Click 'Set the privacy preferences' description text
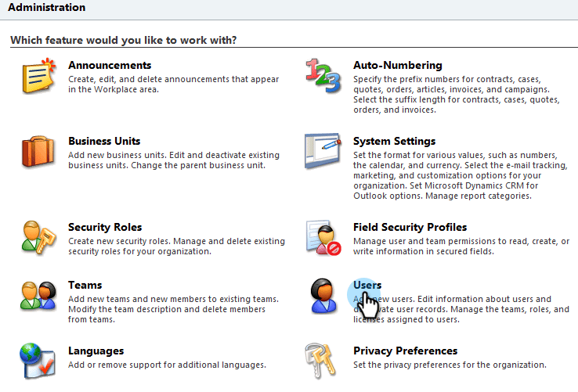 (x=450, y=365)
